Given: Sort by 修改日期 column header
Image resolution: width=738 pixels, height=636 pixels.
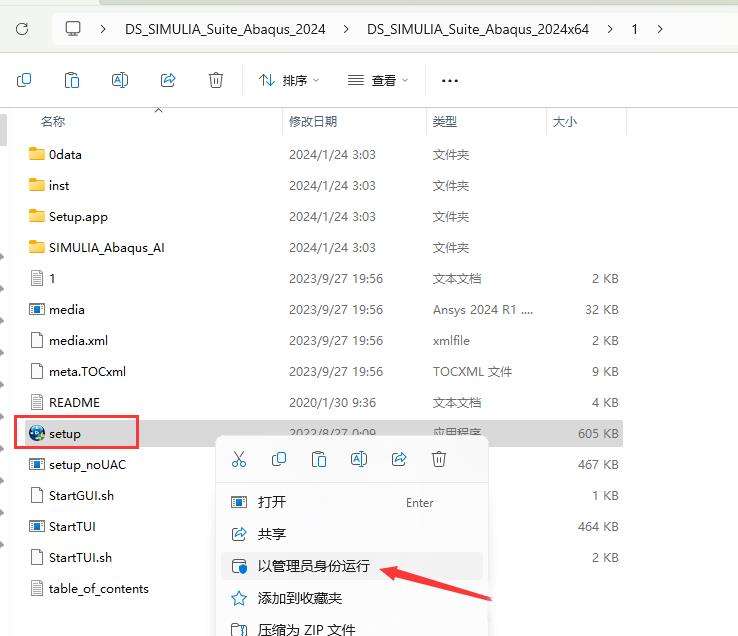Looking at the screenshot, I should click(x=313, y=121).
